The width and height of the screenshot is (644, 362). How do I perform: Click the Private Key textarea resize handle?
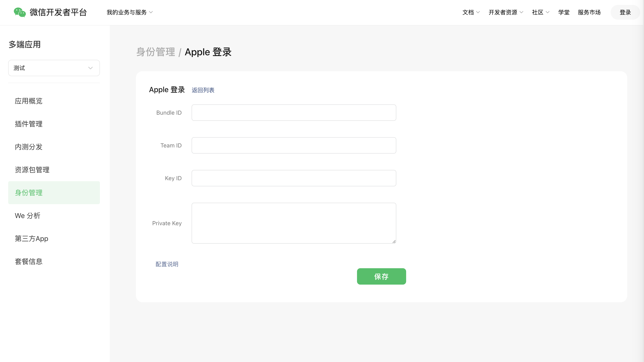tap(394, 241)
